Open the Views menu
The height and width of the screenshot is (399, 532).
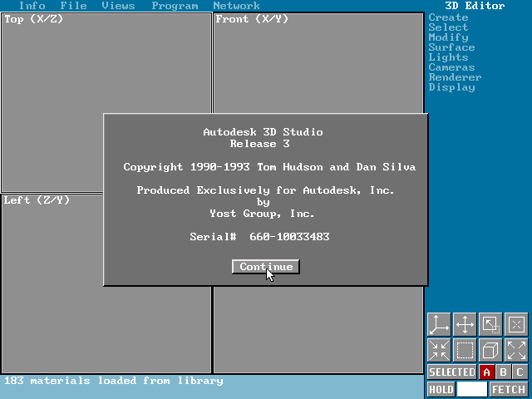tap(118, 6)
